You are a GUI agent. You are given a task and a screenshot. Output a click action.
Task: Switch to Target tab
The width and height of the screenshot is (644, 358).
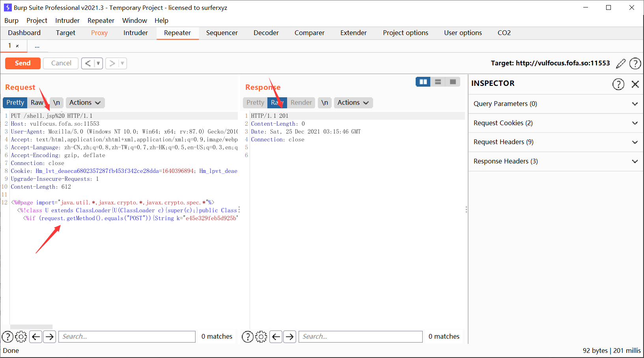(65, 33)
